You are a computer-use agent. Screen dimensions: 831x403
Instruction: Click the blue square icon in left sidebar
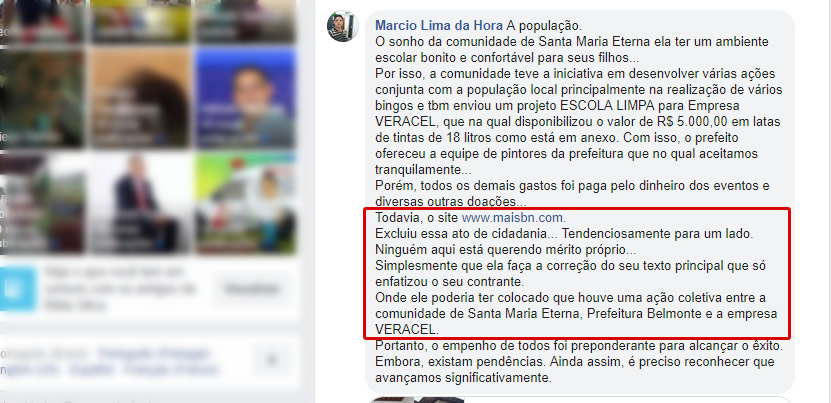19,289
